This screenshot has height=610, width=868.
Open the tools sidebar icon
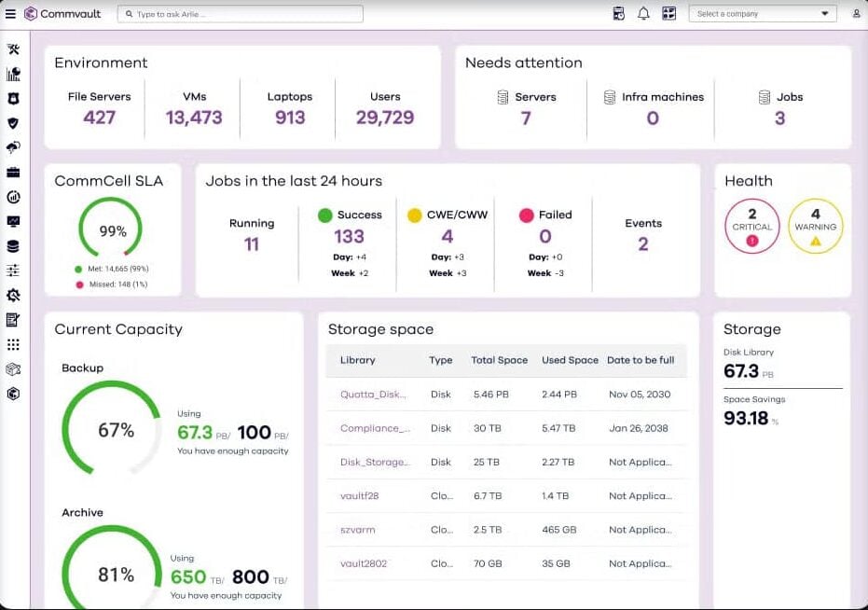(x=13, y=49)
